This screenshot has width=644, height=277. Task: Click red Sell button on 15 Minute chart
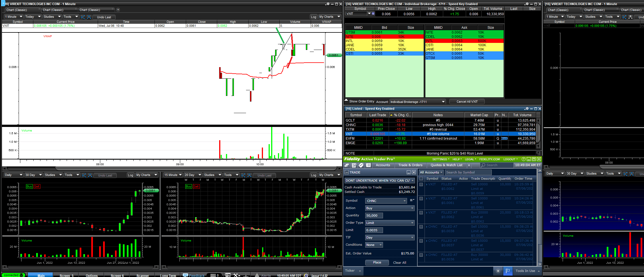[x=196, y=187]
